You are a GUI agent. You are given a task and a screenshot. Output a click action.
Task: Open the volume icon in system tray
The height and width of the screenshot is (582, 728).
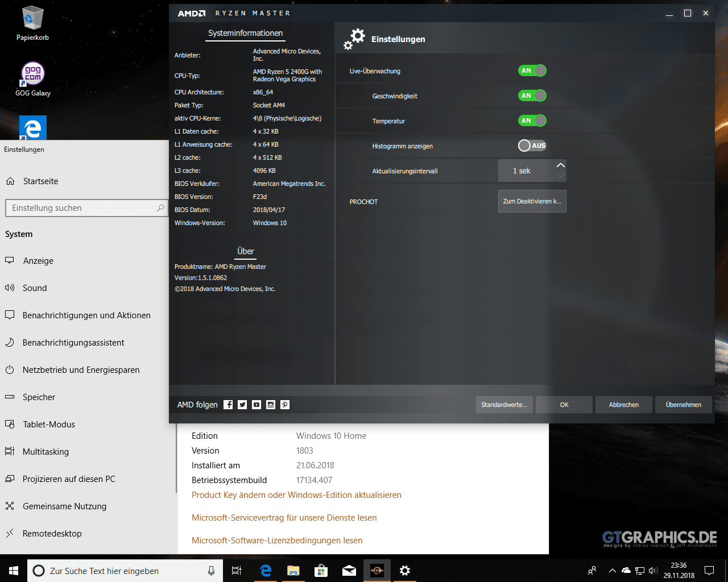[652, 571]
